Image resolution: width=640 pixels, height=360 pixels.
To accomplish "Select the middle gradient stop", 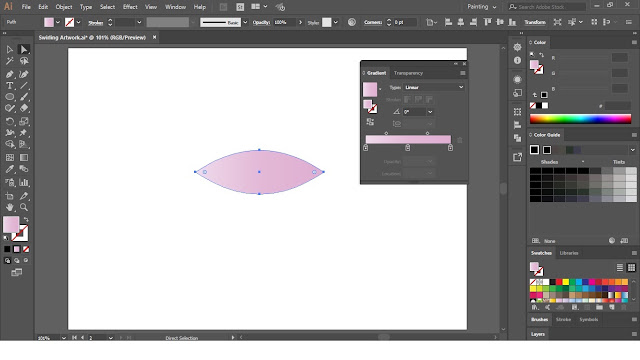I will point(407,148).
